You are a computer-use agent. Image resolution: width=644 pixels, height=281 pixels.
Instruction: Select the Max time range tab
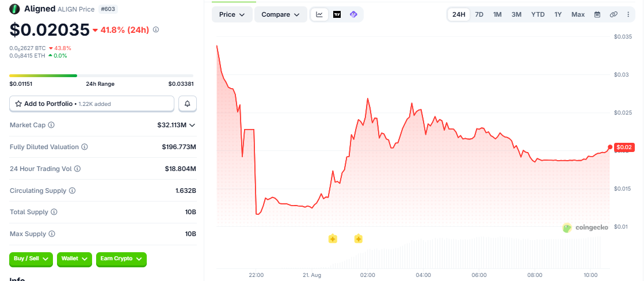[578, 14]
